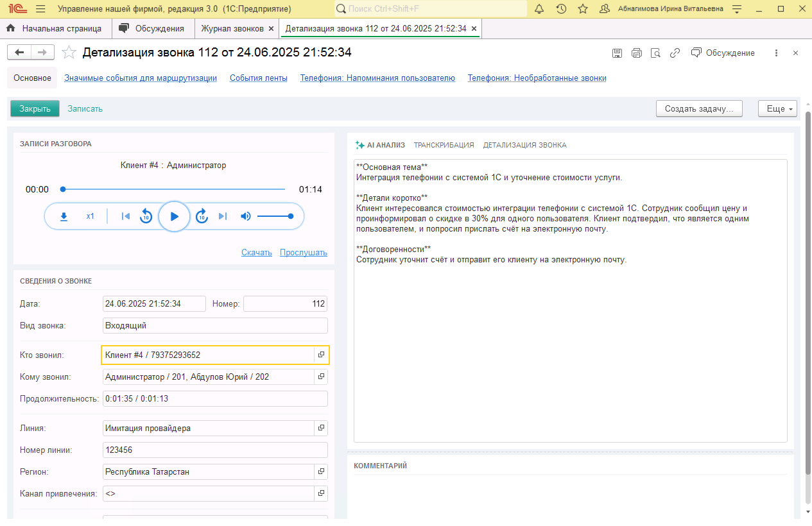The width and height of the screenshot is (812, 526).
Task: Rewind the recording 10 seconds
Action: (x=146, y=216)
